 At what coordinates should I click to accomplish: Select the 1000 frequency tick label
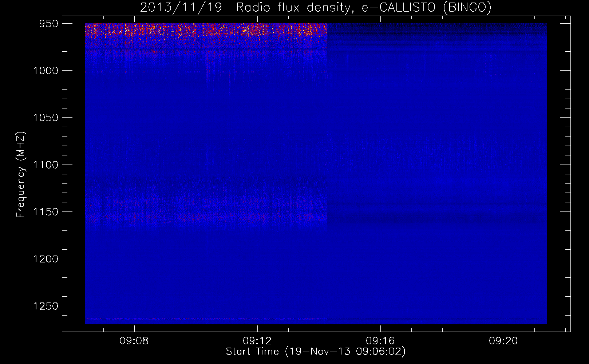pyautogui.click(x=46, y=71)
